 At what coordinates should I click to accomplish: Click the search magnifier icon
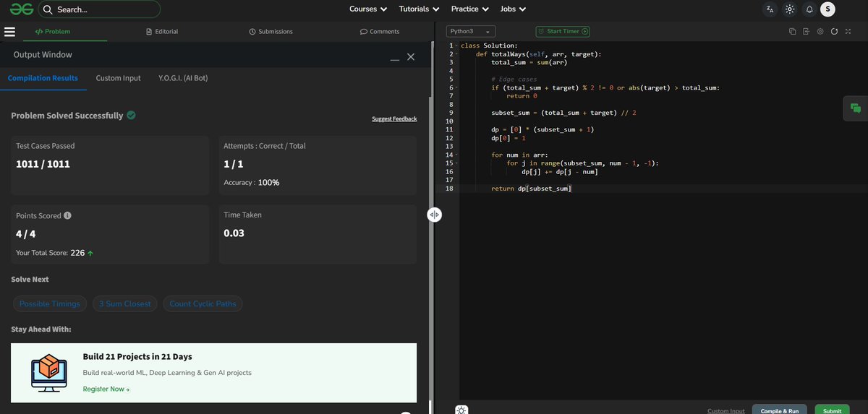click(48, 9)
